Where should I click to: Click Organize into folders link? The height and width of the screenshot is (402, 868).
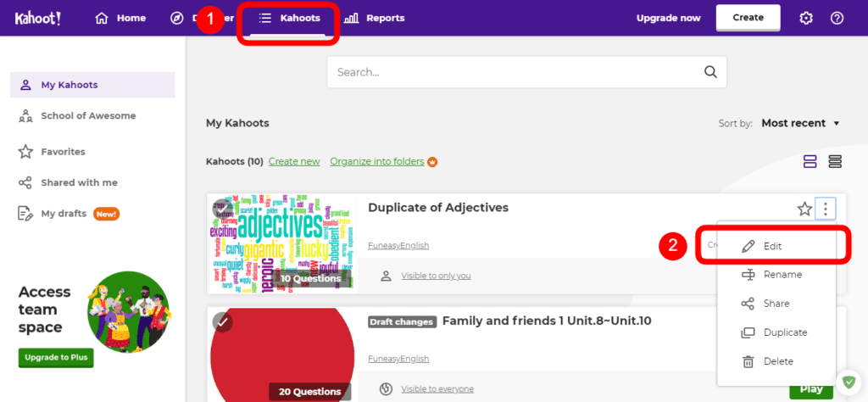[x=377, y=162]
